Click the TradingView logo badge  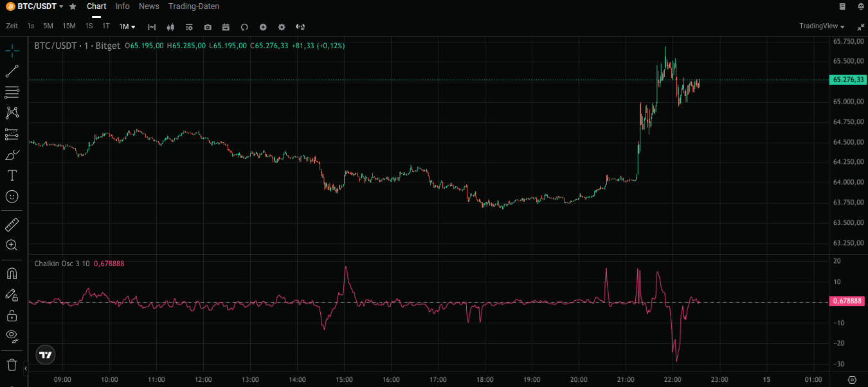(45, 354)
